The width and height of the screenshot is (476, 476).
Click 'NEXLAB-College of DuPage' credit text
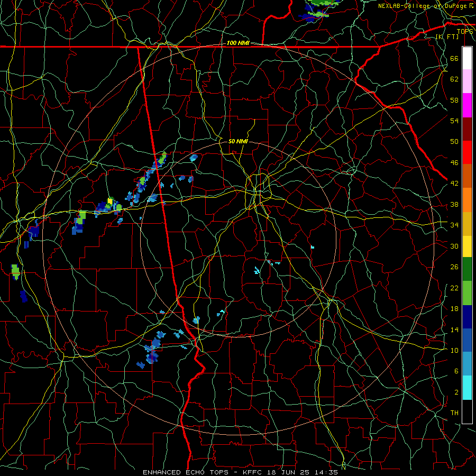point(423,6)
